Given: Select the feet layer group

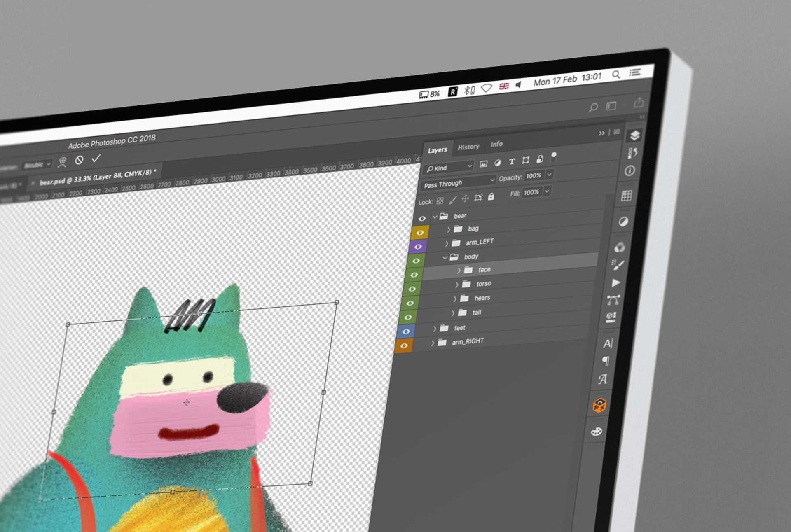Looking at the screenshot, I should 459,328.
